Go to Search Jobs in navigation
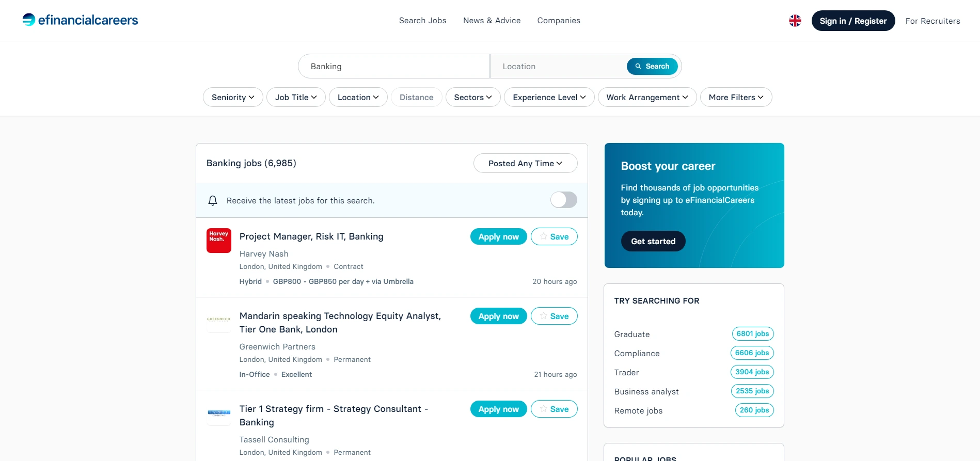 [x=422, y=21]
